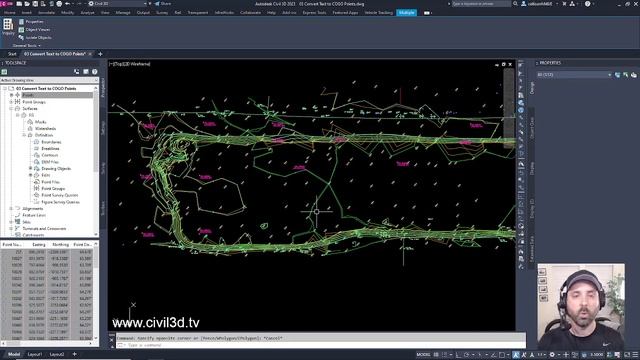The image size is (640, 360).
Task: Switch to the Layout2 tab
Action: click(57, 354)
